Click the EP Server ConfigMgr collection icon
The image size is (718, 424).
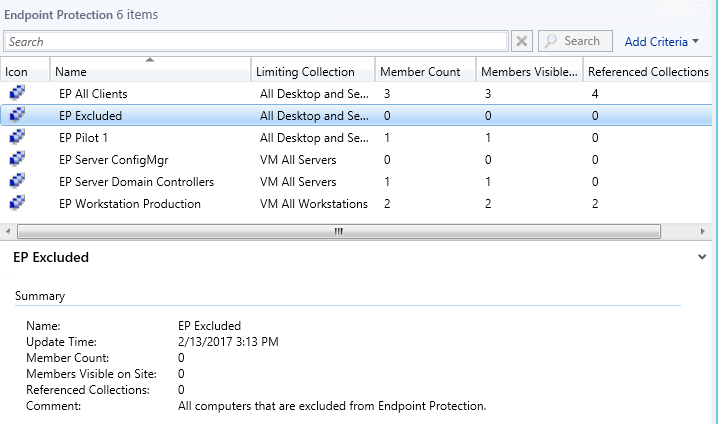[x=17, y=160]
